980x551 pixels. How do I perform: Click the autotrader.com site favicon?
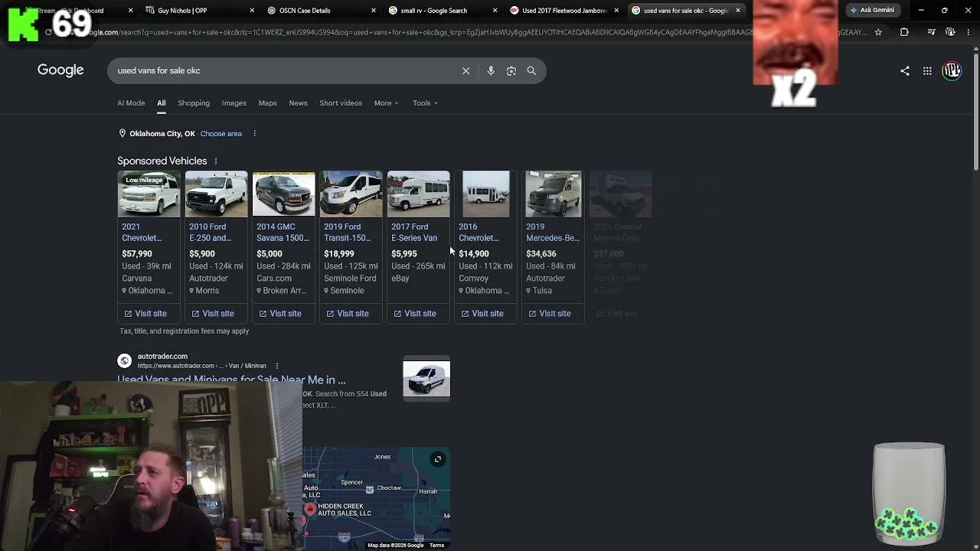point(124,360)
